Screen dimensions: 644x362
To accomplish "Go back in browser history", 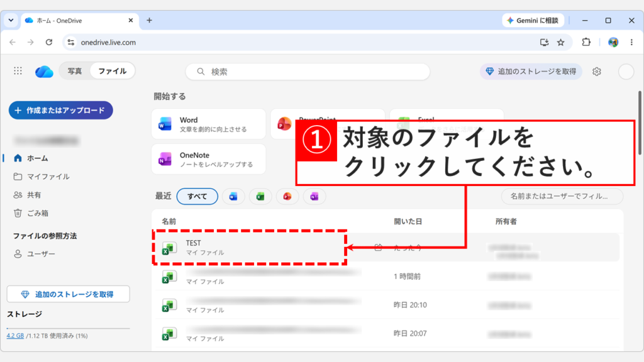I will (13, 42).
